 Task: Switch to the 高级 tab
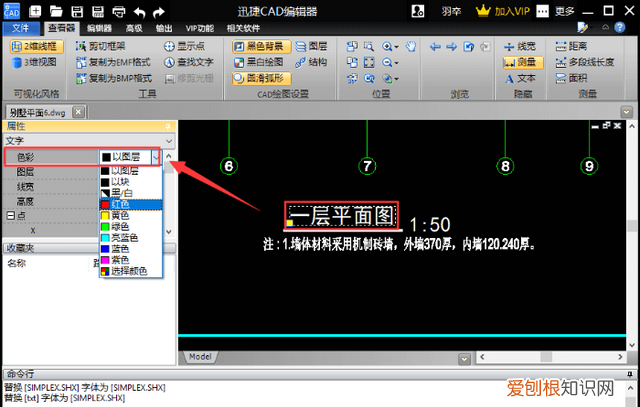point(134,28)
